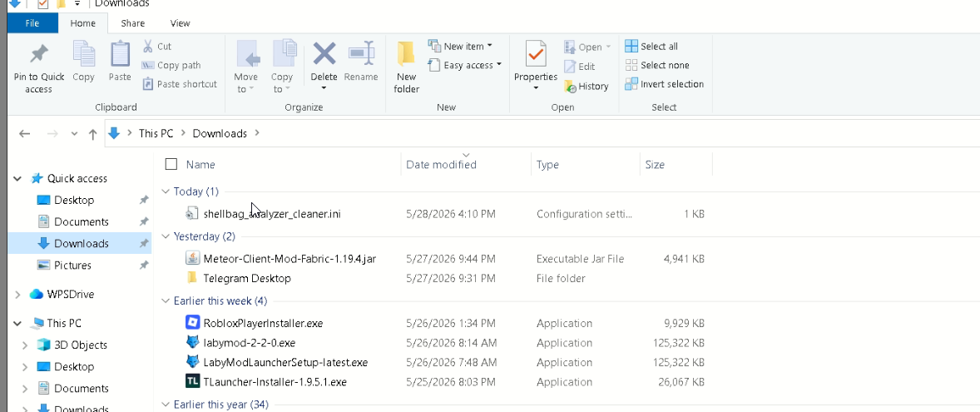
Task: Toggle the title bar checkmark properties icon
Action: [42, 4]
